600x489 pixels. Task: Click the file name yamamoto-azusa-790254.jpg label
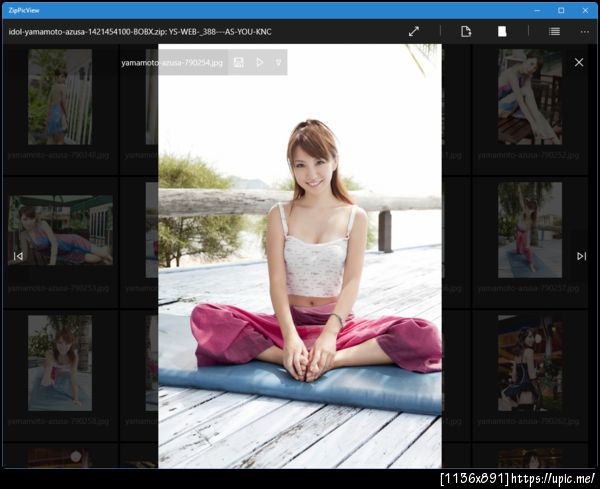pos(172,63)
